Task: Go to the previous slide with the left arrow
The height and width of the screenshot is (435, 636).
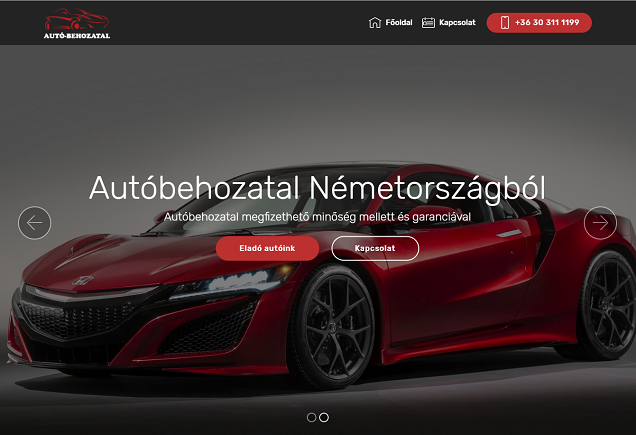Action: click(34, 223)
